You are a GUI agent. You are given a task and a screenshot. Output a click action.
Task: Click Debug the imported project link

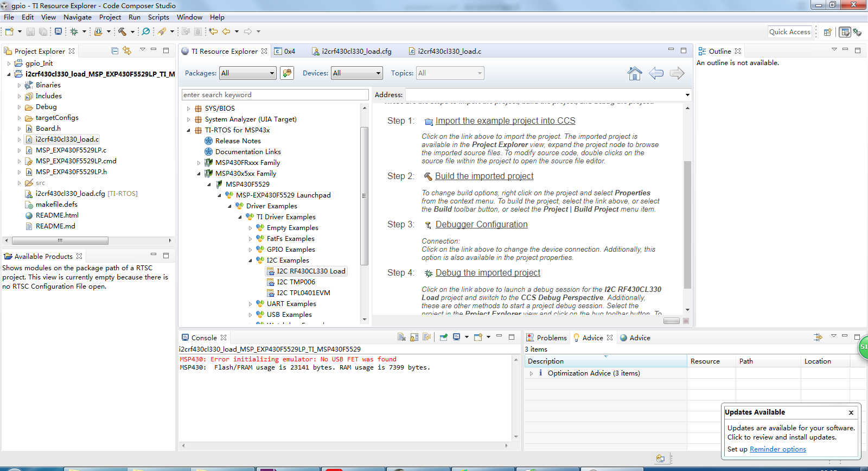488,273
